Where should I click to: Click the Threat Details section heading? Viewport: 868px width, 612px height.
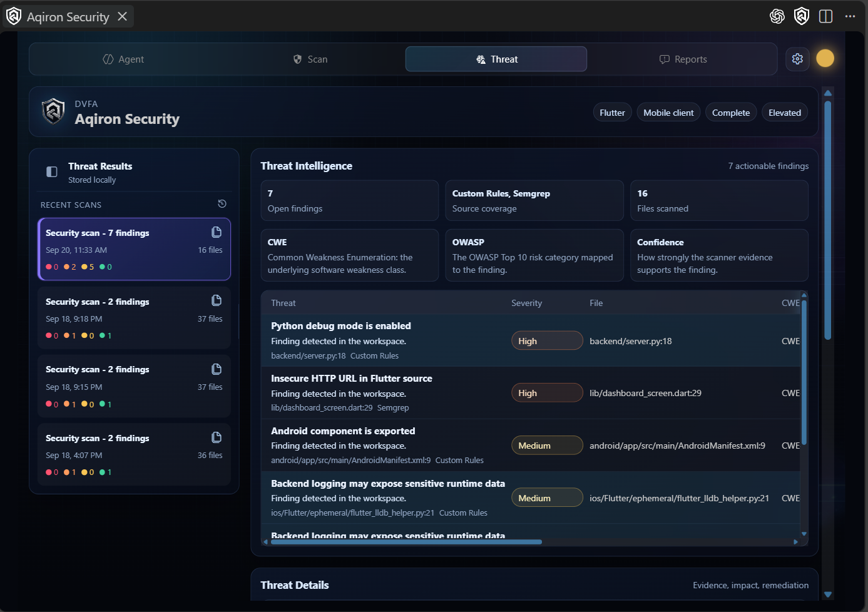tap(295, 585)
